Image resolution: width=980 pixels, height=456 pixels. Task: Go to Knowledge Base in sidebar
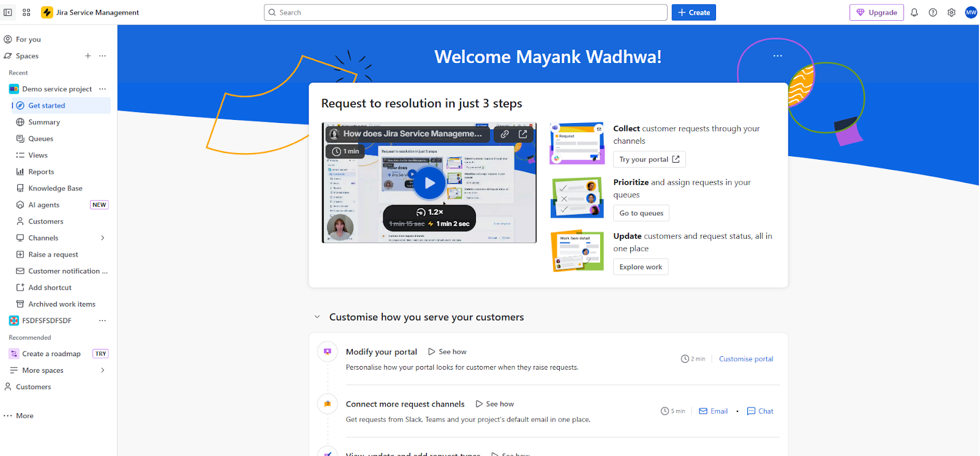pyautogui.click(x=55, y=189)
